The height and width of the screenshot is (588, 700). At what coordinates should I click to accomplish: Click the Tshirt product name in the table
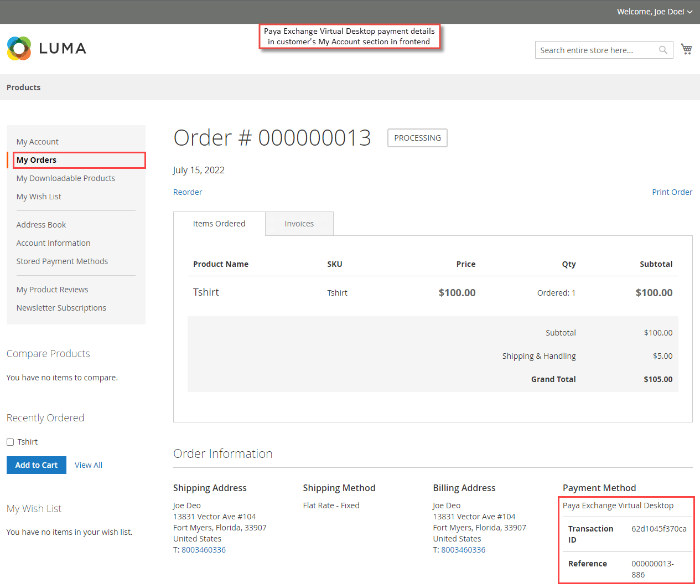206,292
